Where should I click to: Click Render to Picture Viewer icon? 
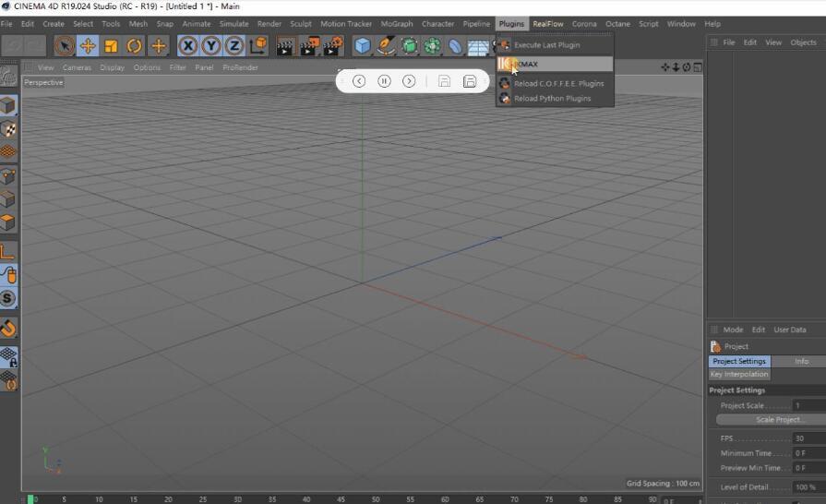(x=309, y=46)
